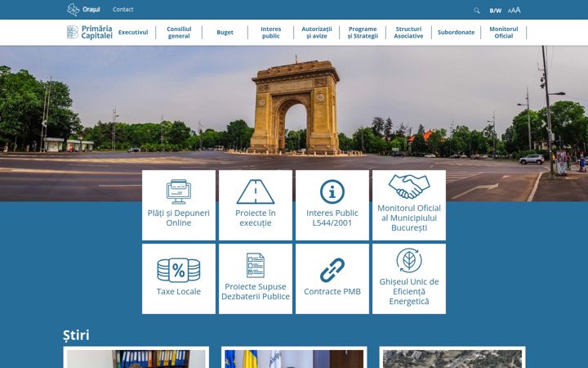Click the checklist document icon
The width and height of the screenshot is (588, 368).
[x=256, y=265]
